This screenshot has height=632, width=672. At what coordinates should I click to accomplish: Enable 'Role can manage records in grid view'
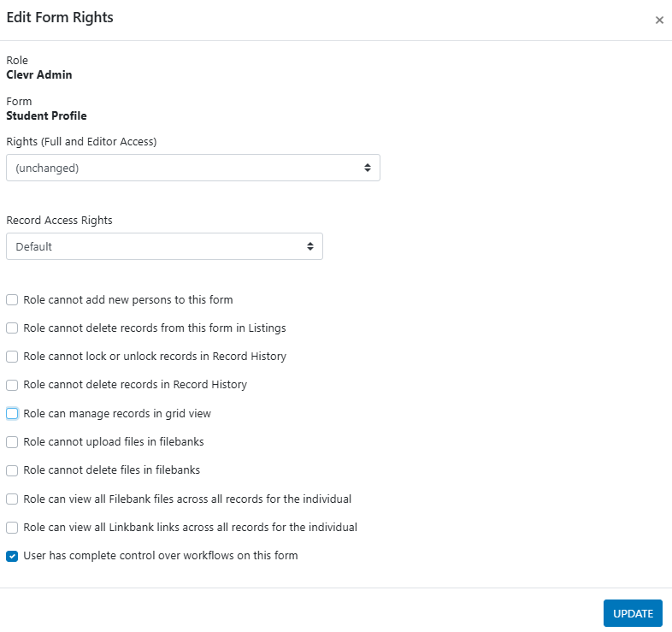(12, 414)
